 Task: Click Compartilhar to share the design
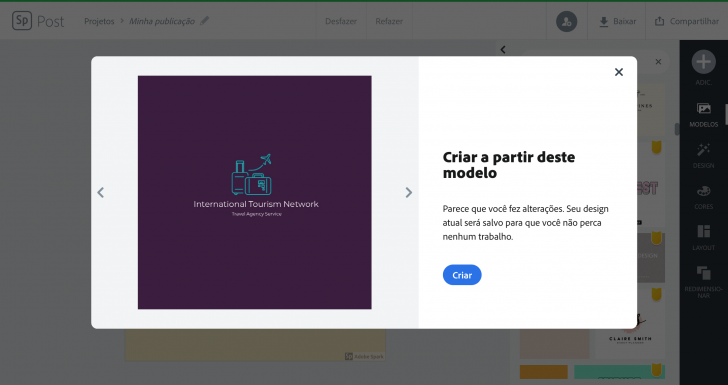pyautogui.click(x=687, y=21)
